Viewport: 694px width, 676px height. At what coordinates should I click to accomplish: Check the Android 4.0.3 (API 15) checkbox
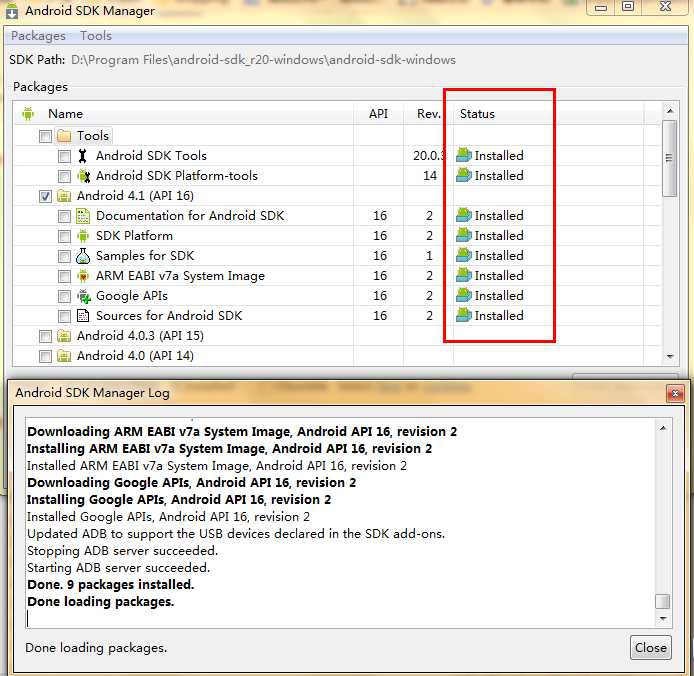(x=45, y=336)
